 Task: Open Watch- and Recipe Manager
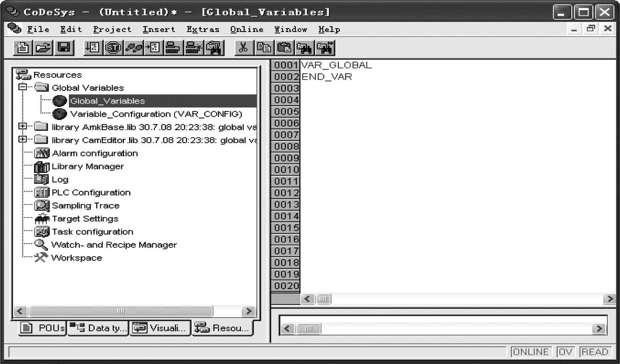click(x=114, y=245)
